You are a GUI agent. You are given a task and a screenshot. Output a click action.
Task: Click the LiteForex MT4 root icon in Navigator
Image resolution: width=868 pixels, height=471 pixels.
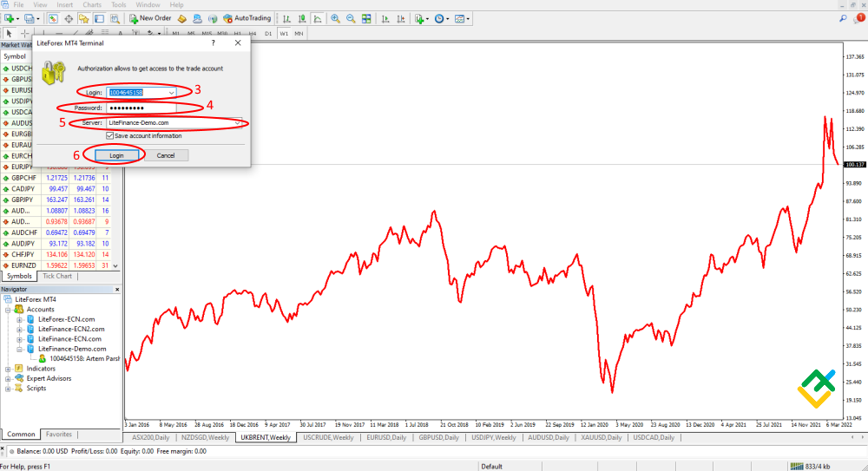[8, 299]
